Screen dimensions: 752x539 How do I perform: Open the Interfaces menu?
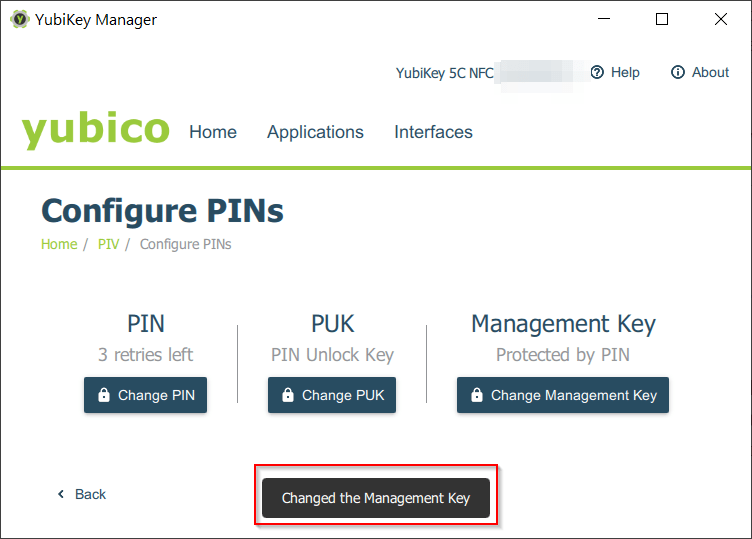coord(433,132)
